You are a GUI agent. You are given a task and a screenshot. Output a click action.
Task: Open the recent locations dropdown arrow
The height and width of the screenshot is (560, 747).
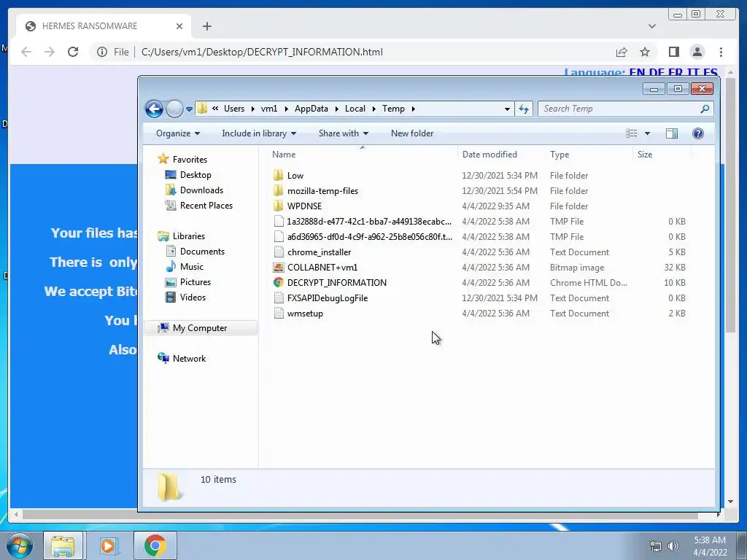point(189,109)
